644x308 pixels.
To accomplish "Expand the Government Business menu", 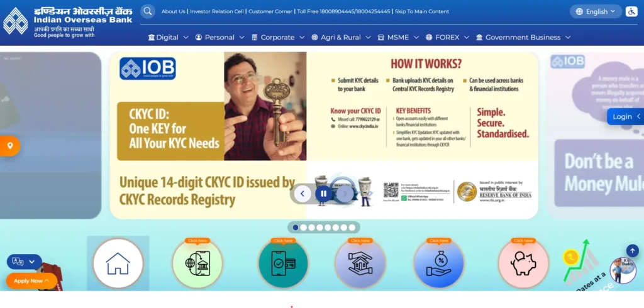I will pos(523,37).
